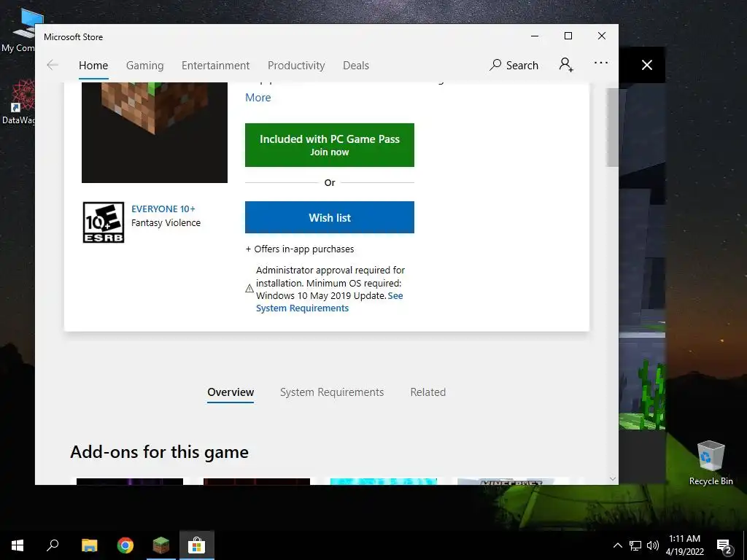Open the three-dot See more menu
The image size is (747, 560).
tap(601, 63)
